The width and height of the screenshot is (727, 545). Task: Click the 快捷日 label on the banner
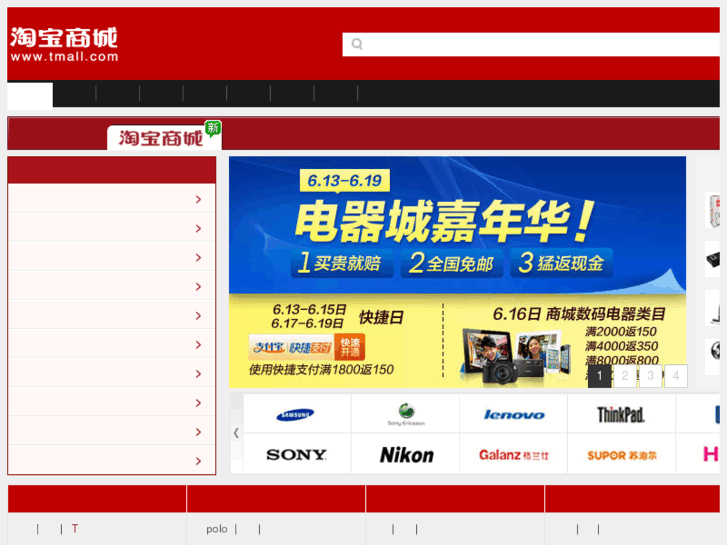point(381,318)
